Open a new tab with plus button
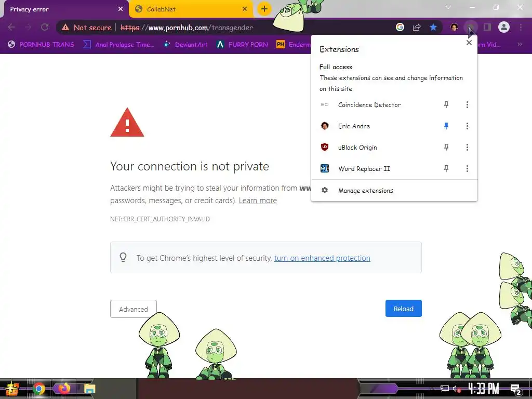Viewport: 532px width, 399px height. coord(264,9)
